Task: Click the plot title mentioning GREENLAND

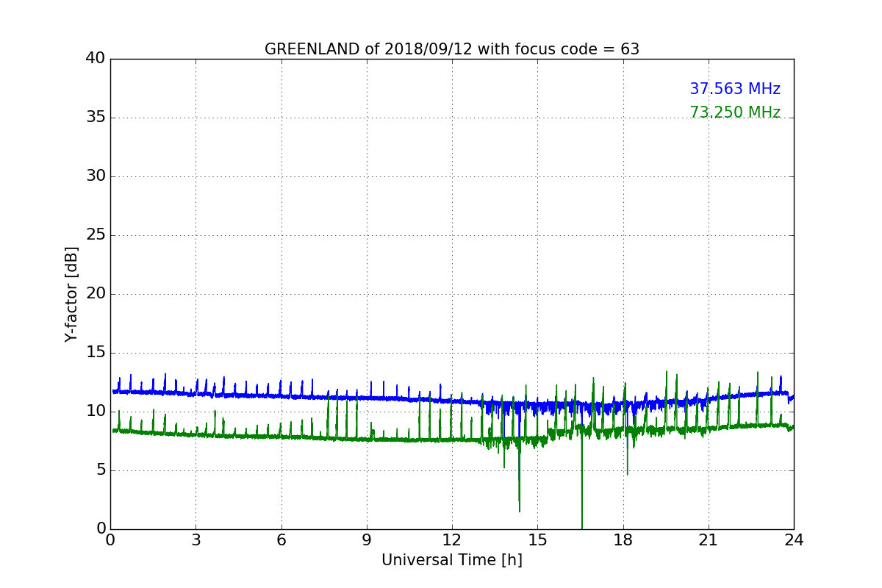Action: (452, 49)
